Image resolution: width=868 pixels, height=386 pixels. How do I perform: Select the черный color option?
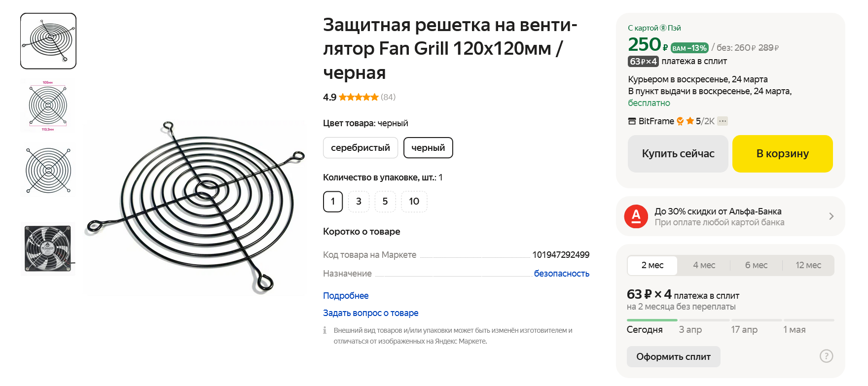[428, 148]
